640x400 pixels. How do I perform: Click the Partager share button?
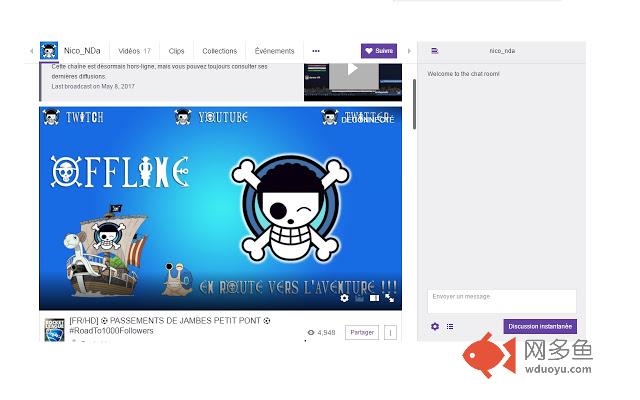tap(361, 332)
